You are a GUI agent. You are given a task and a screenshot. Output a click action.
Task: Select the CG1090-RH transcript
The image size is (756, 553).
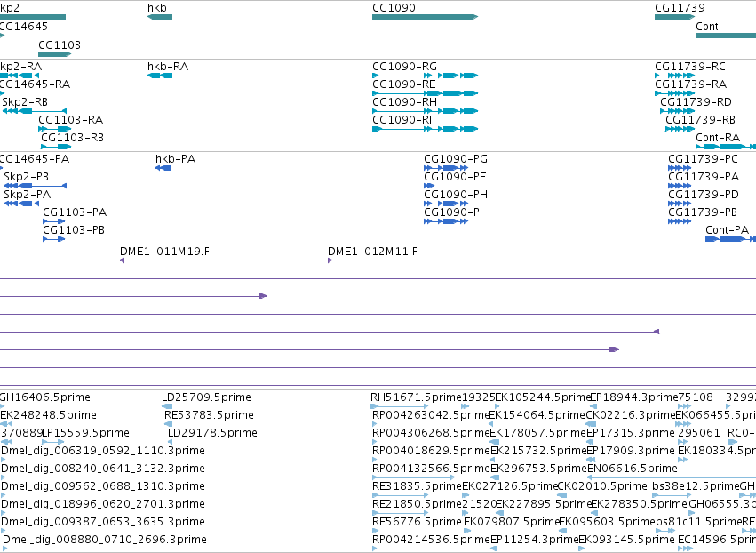click(x=425, y=111)
